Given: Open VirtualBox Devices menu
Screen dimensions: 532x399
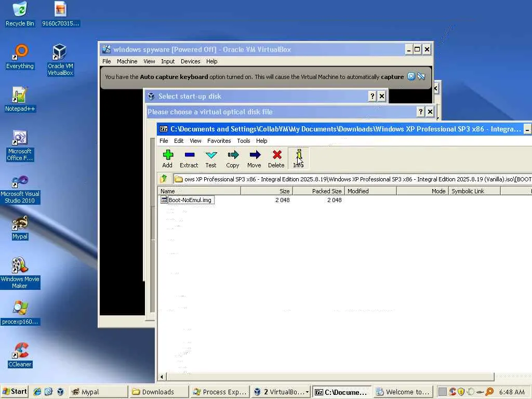Looking at the screenshot, I should pos(190,61).
